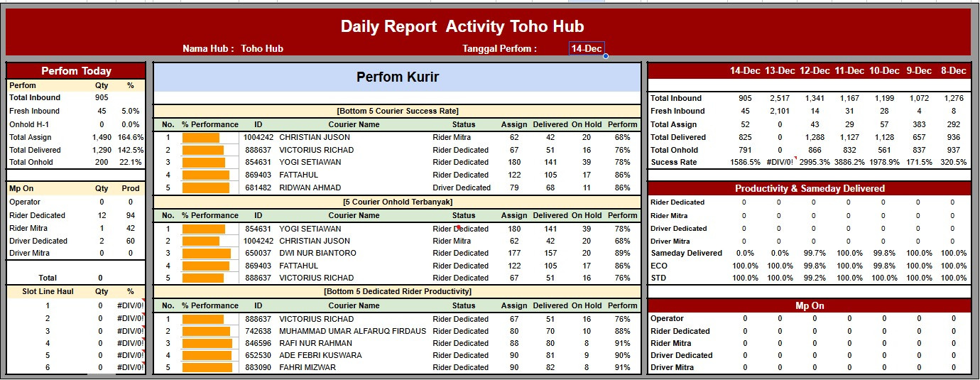The image size is (980, 380).
Task: Click the 11-Dec column header
Action: (849, 71)
